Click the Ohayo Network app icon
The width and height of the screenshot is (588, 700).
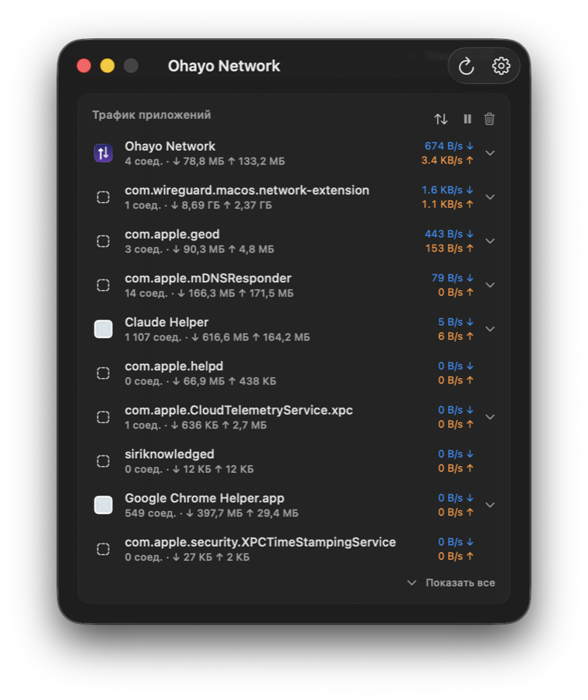[x=103, y=153]
